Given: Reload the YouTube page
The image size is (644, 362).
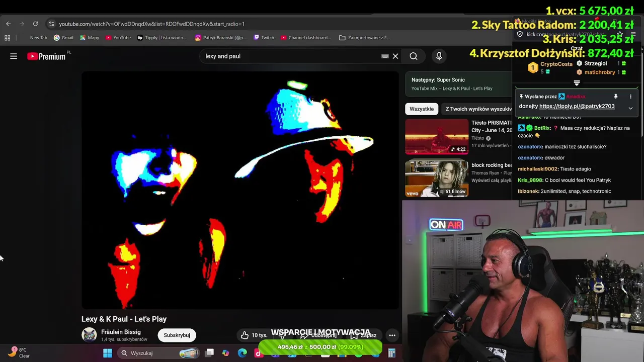Looking at the screenshot, I should pyautogui.click(x=35, y=24).
